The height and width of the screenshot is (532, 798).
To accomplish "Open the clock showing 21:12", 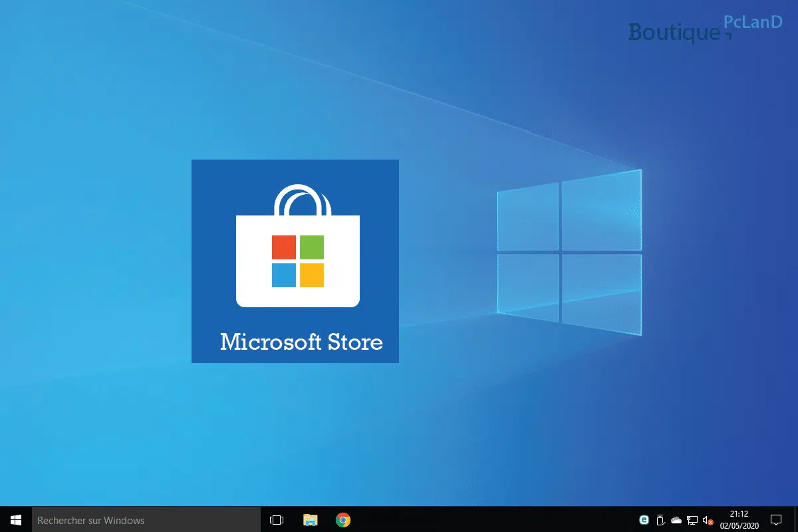I will pos(739,519).
